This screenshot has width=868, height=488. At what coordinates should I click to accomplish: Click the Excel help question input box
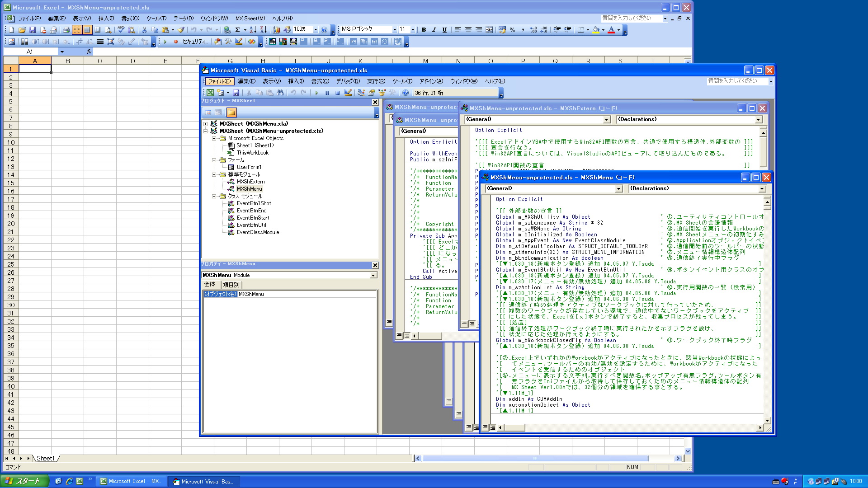pos(632,19)
